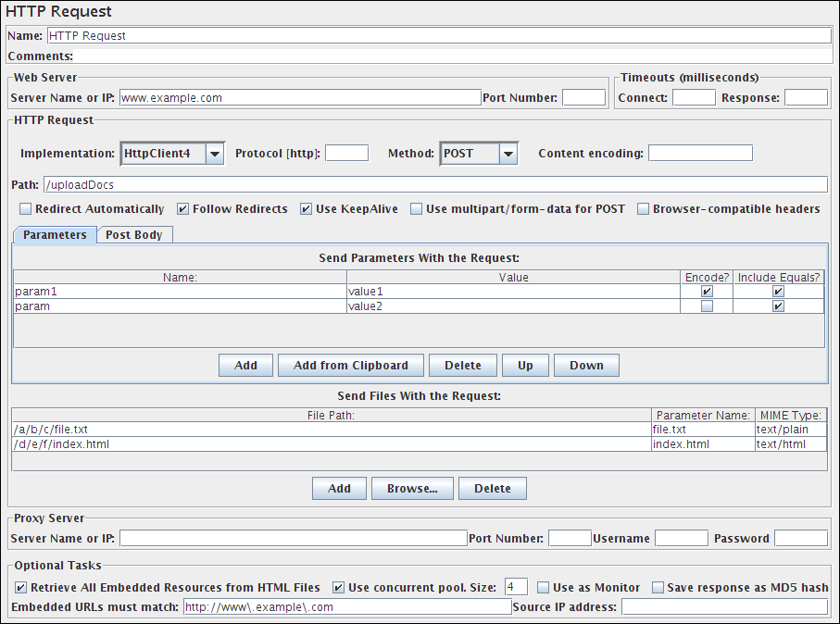Check Browser-compatible headers box
Image resolution: width=840 pixels, height=624 pixels.
tap(644, 209)
